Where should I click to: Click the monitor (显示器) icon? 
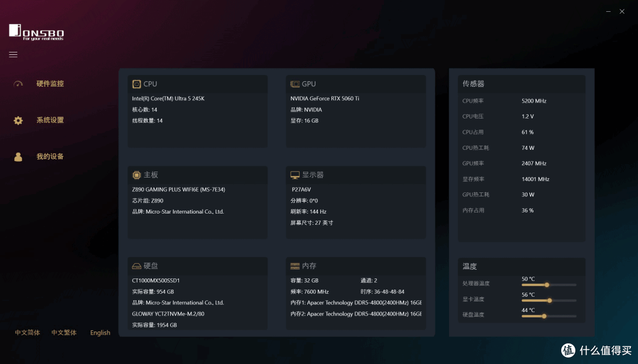click(x=295, y=175)
